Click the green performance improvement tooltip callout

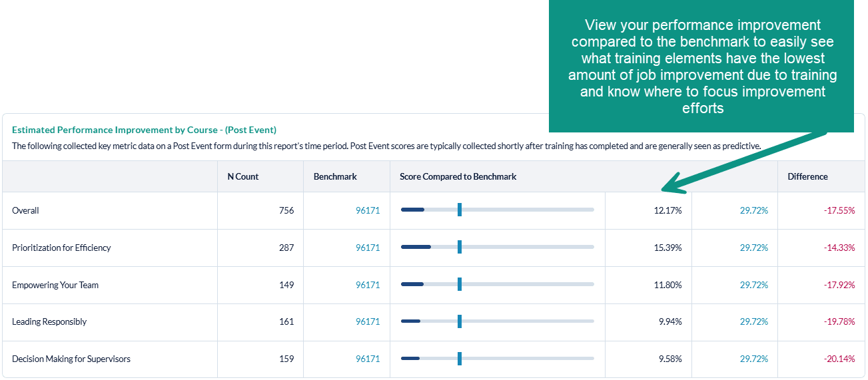pyautogui.click(x=702, y=67)
